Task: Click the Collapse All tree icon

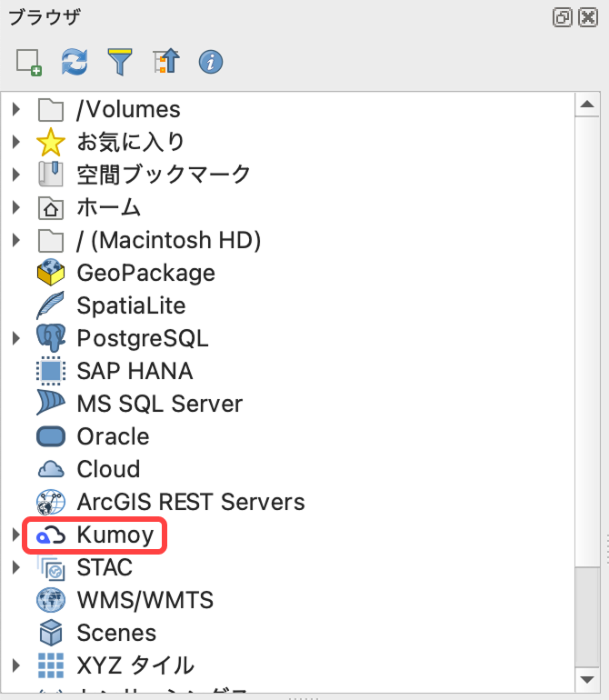Action: pyautogui.click(x=166, y=61)
